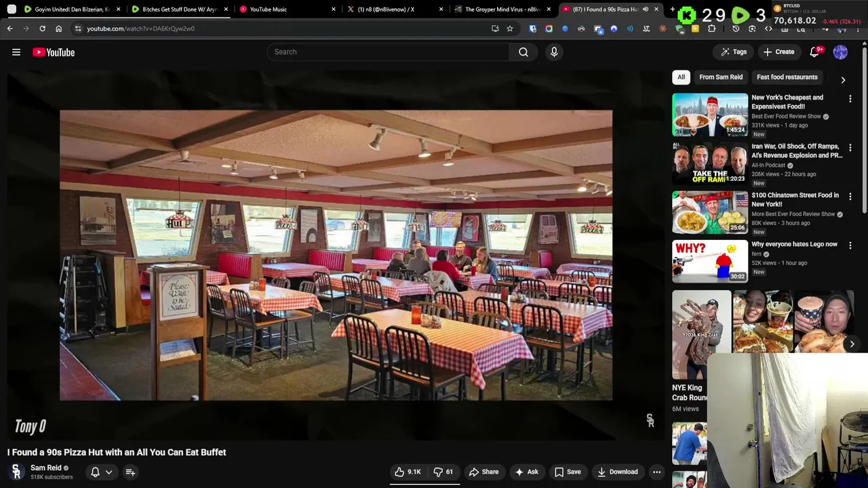This screenshot has width=868, height=488.
Task: Click install/cast icon in address bar
Action: click(x=495, y=28)
